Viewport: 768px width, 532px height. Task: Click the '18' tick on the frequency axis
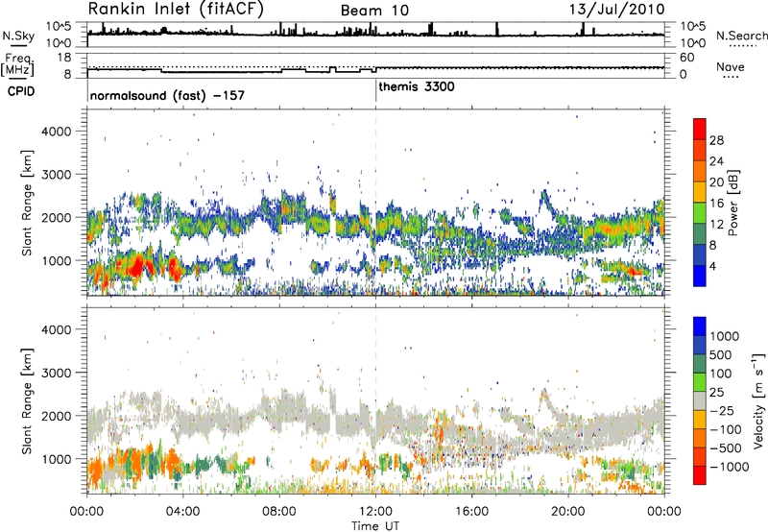pos(64,58)
